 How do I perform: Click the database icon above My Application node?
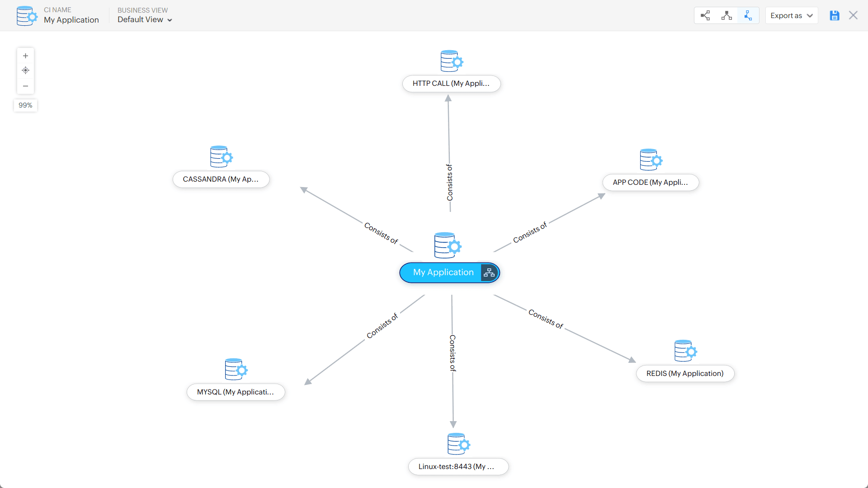click(448, 246)
